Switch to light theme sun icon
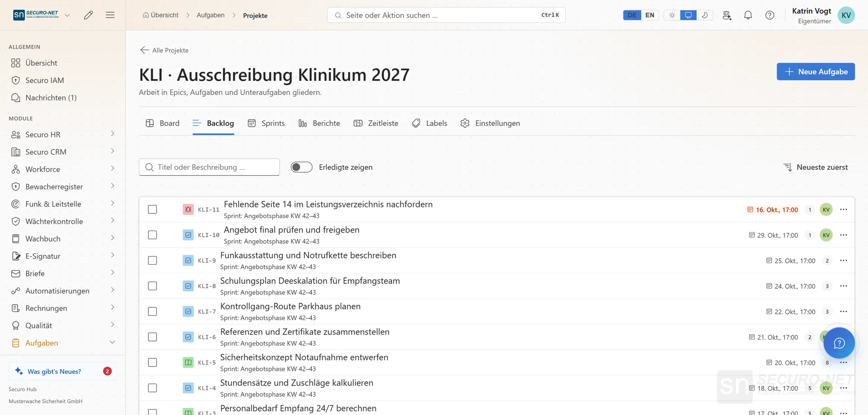Image resolution: width=868 pixels, height=415 pixels. tap(672, 15)
